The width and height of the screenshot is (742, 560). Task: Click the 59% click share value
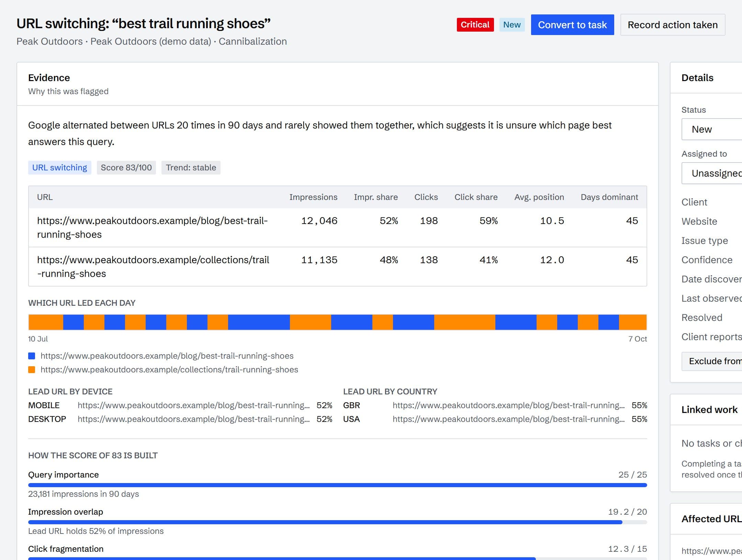coord(488,221)
